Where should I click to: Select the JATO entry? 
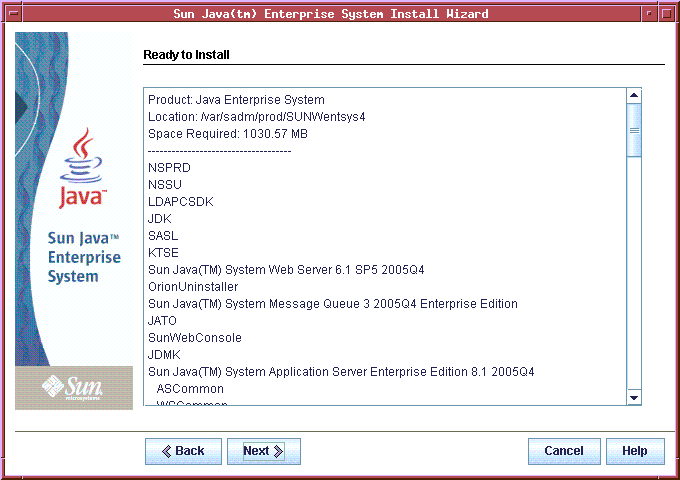162,320
